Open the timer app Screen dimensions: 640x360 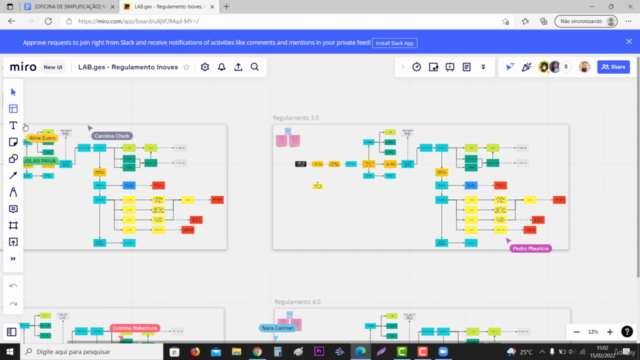point(416,67)
